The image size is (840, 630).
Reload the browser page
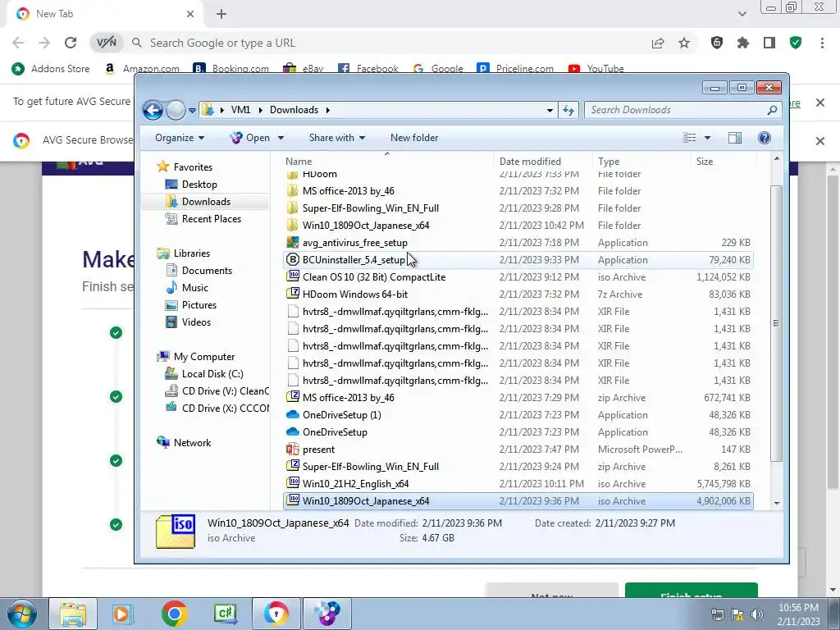point(71,43)
